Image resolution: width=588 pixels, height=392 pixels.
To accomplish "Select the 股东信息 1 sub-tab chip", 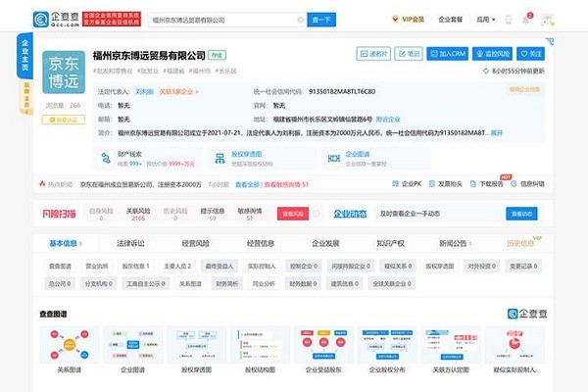I will click(136, 266).
